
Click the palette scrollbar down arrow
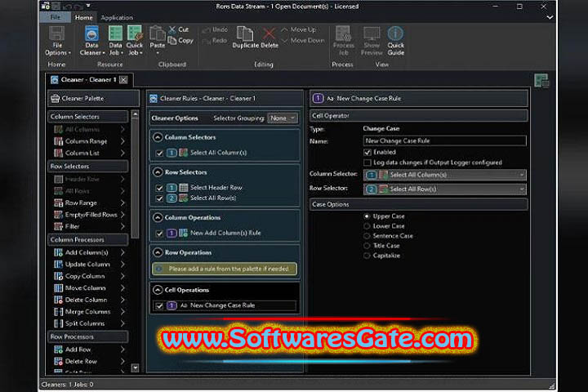click(x=136, y=367)
